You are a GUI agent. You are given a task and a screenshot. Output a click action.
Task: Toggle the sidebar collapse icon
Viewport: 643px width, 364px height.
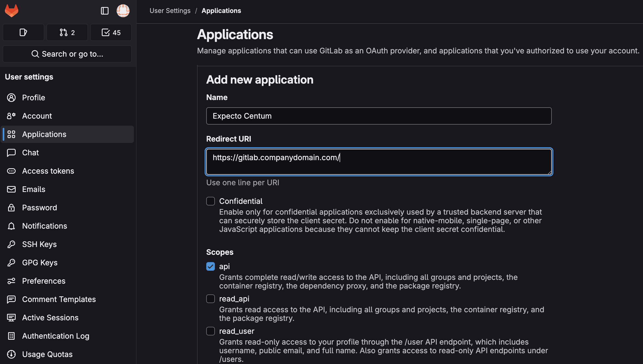click(105, 11)
